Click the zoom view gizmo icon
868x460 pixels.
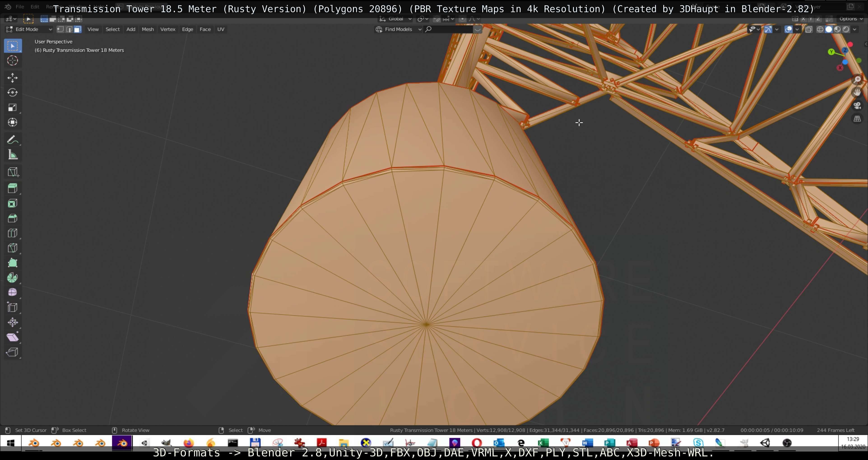pos(858,79)
